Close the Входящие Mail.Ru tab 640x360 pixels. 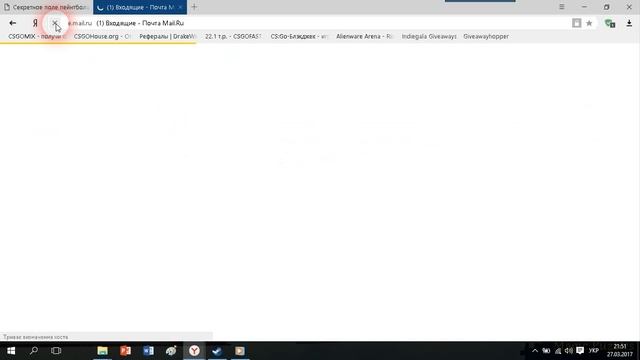coord(180,7)
